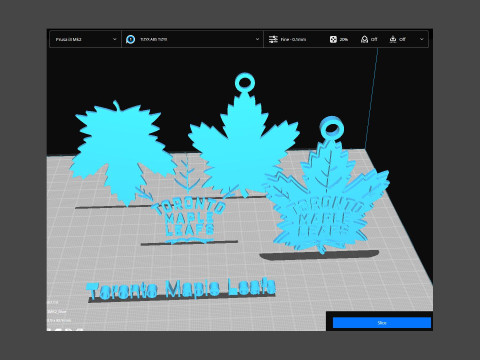The image size is (480, 360).
Task: Click the infill density 20% icon
Action: point(333,39)
